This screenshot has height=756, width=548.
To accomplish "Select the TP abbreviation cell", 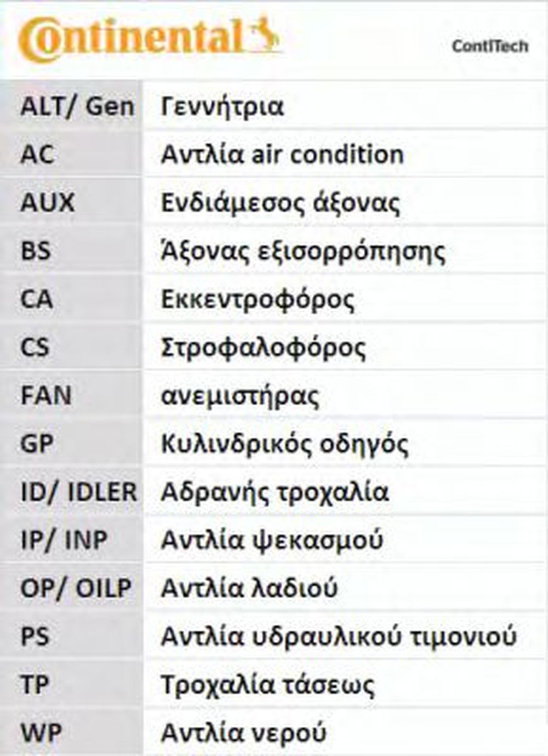I will click(35, 685).
